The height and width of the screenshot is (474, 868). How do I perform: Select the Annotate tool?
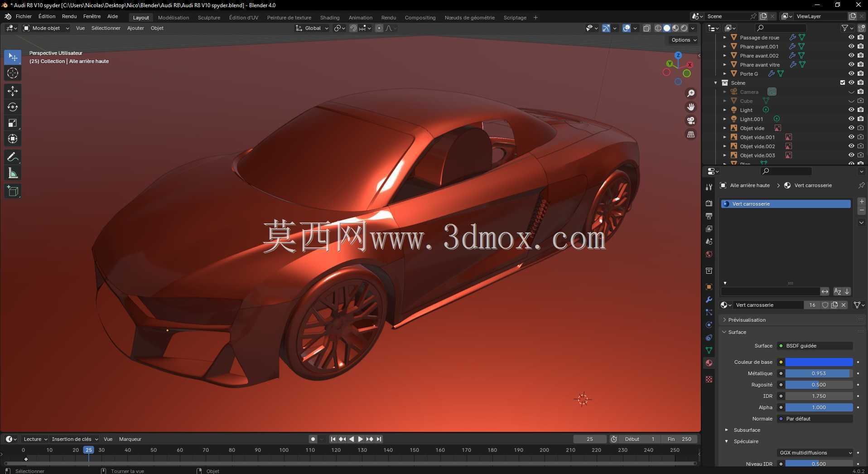pyautogui.click(x=13, y=157)
